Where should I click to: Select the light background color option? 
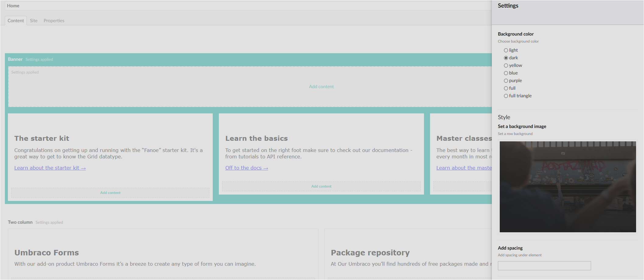click(506, 50)
